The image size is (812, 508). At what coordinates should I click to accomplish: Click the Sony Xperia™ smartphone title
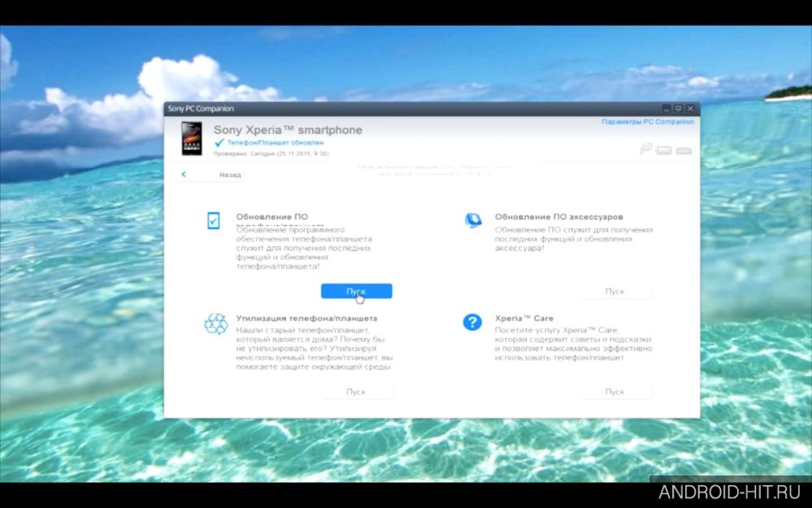[x=288, y=130]
